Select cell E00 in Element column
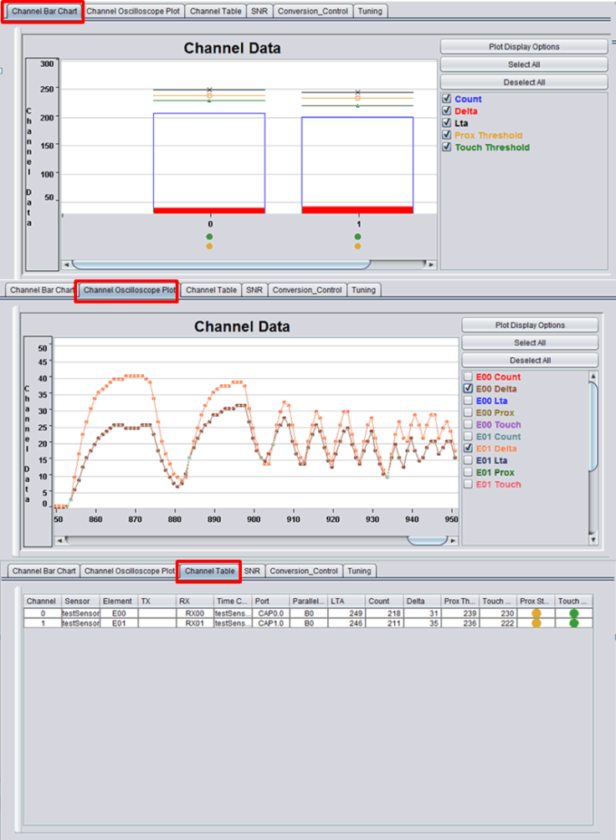 (x=119, y=613)
